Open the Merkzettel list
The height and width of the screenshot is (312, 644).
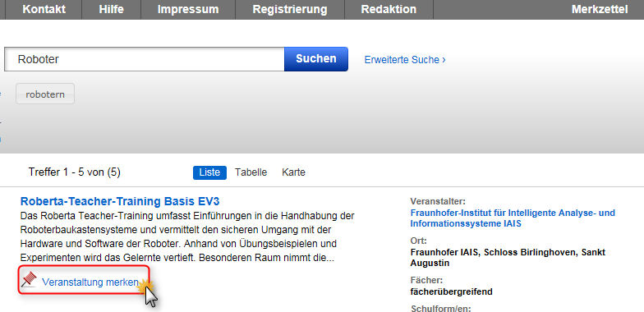pos(600,10)
